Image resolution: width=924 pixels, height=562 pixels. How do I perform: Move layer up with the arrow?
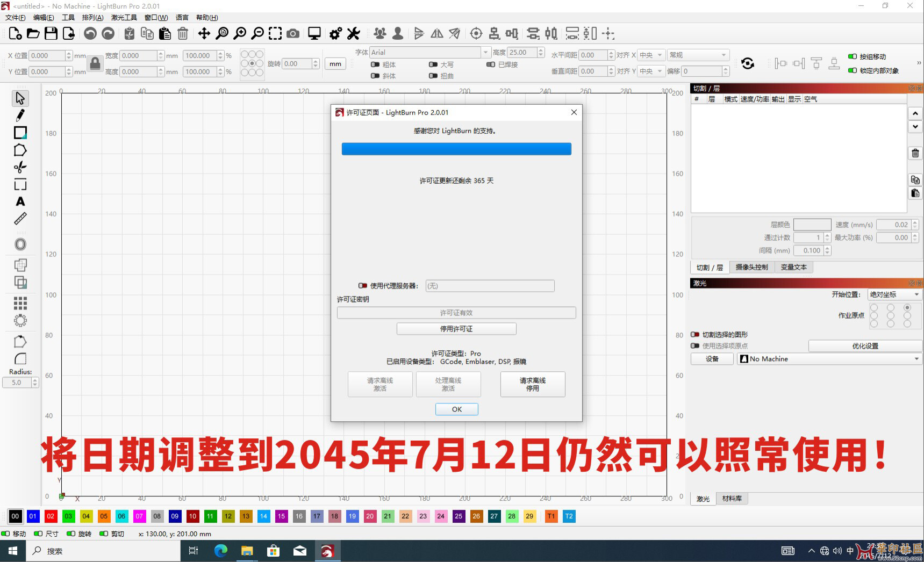point(915,113)
